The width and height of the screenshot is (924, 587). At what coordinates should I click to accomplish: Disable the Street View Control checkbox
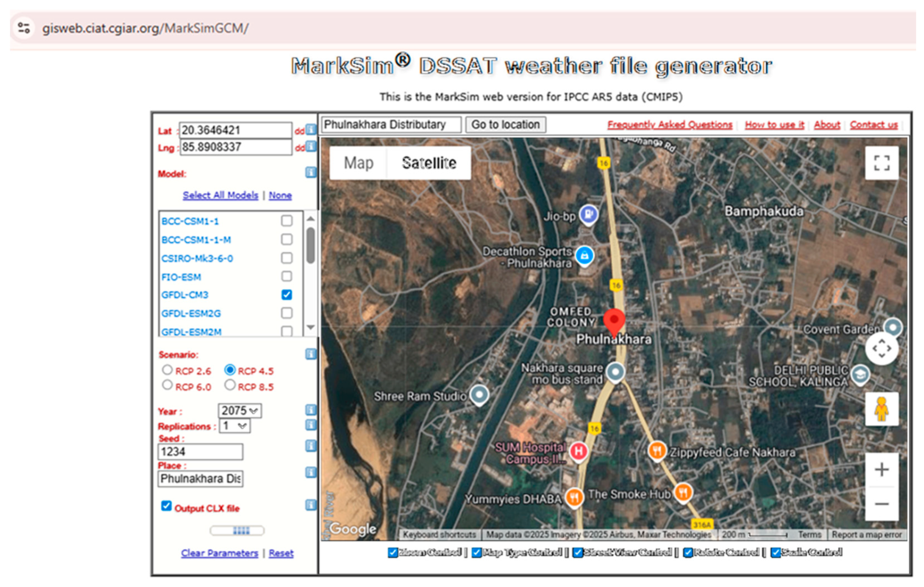pyautogui.click(x=578, y=552)
